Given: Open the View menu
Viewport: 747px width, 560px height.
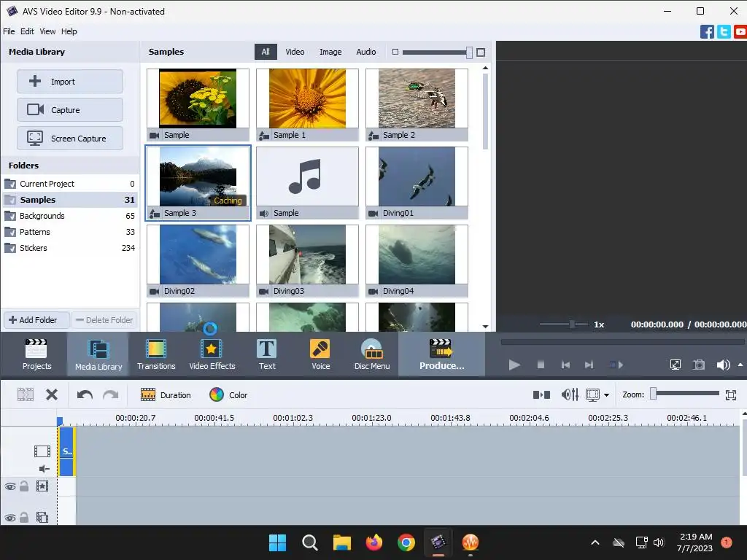Looking at the screenshot, I should click(47, 31).
